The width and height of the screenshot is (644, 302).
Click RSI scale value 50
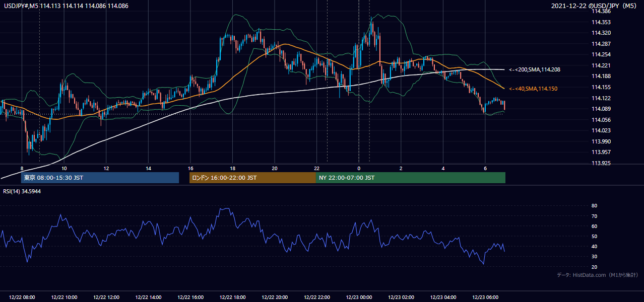(x=595, y=236)
